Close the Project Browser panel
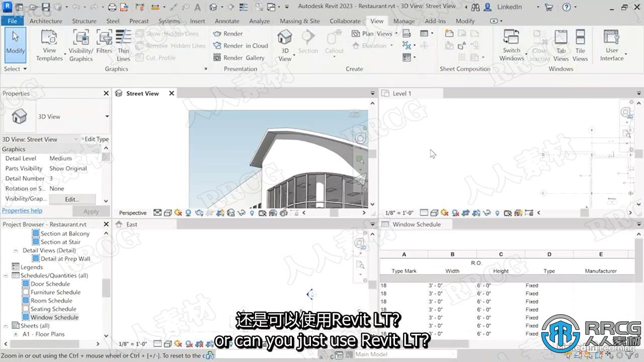 pos(106,224)
